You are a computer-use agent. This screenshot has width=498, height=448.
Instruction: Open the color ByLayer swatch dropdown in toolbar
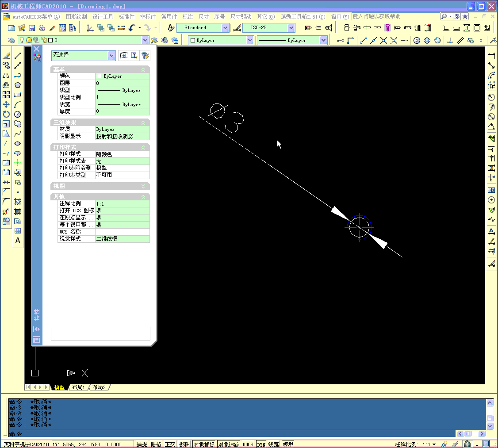pyautogui.click(x=250, y=40)
